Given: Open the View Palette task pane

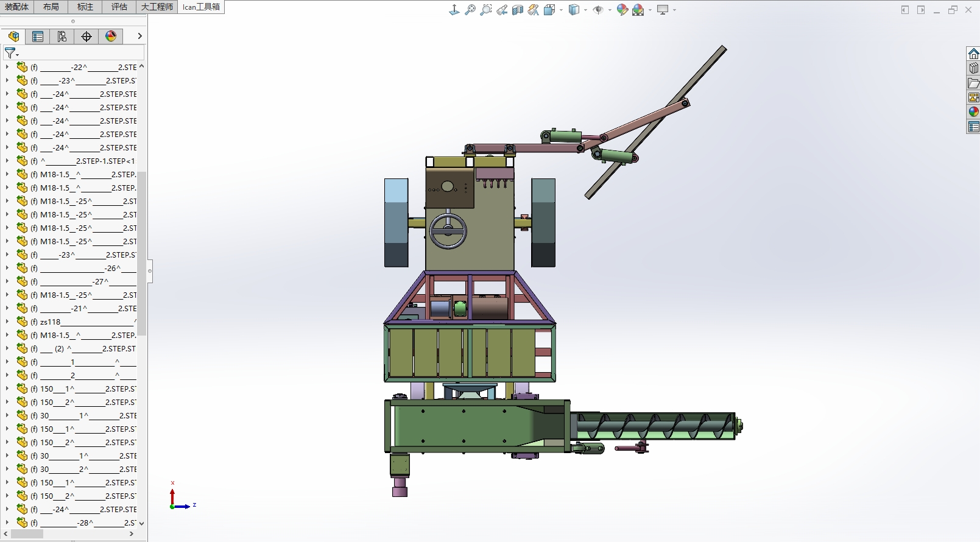Looking at the screenshot, I should click(974, 97).
